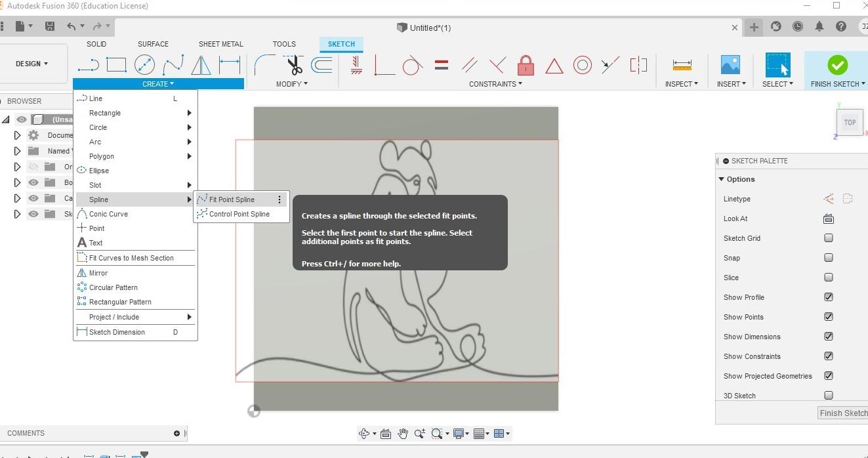Screen dimensions: 868x458
Task: Apply the Parallel constraint icon
Action: point(469,65)
